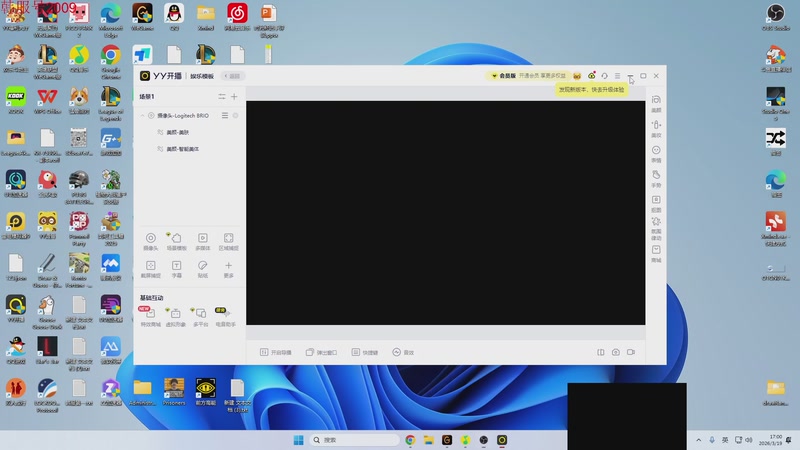Viewport: 800px width, 450px height.
Task: Open YY开播 main hamburger menu
Action: pos(617,76)
